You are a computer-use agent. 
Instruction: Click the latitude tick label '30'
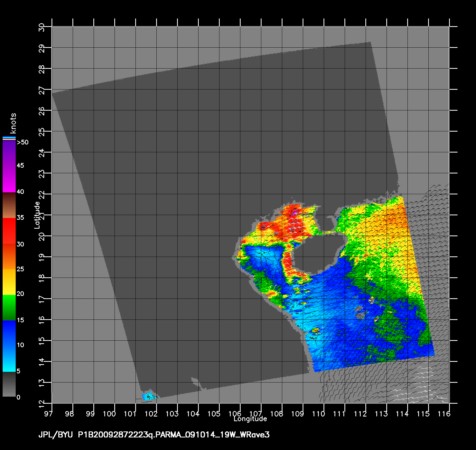[x=42, y=27]
